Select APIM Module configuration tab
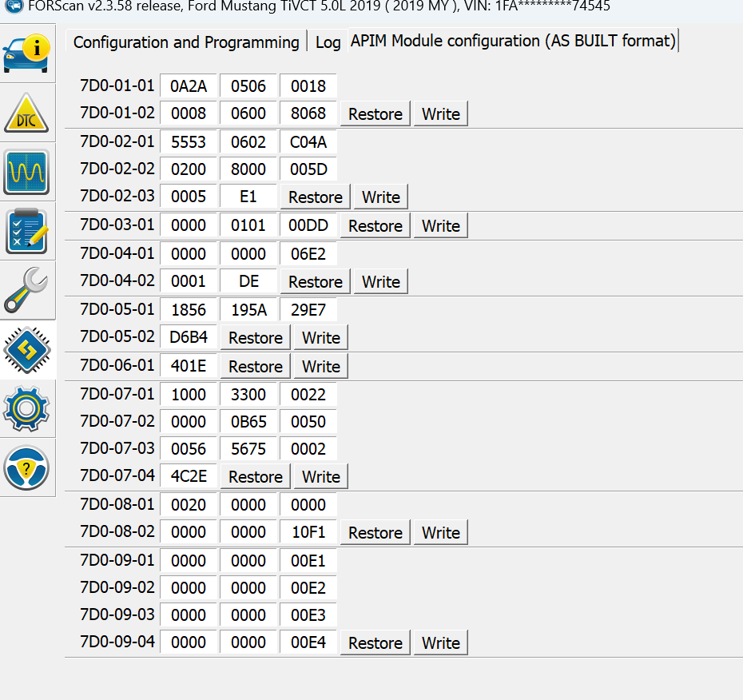Viewport: 743px width, 700px height. pyautogui.click(x=513, y=41)
